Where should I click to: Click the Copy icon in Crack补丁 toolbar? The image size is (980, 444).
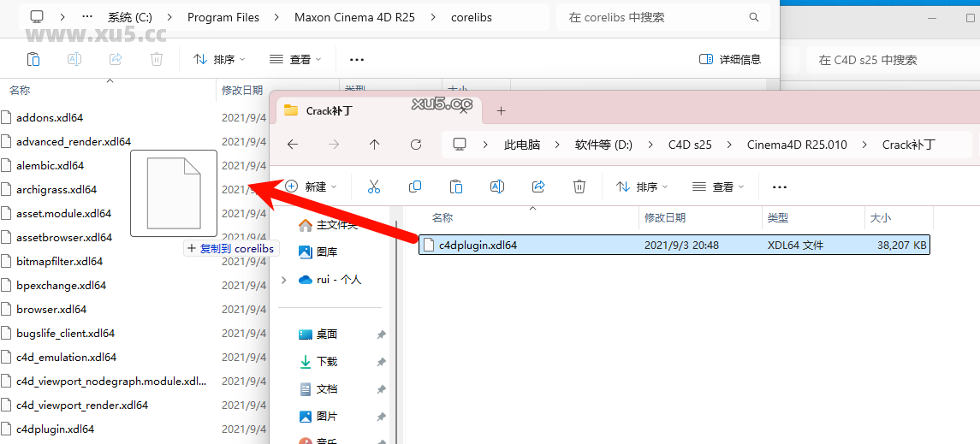[x=415, y=186]
